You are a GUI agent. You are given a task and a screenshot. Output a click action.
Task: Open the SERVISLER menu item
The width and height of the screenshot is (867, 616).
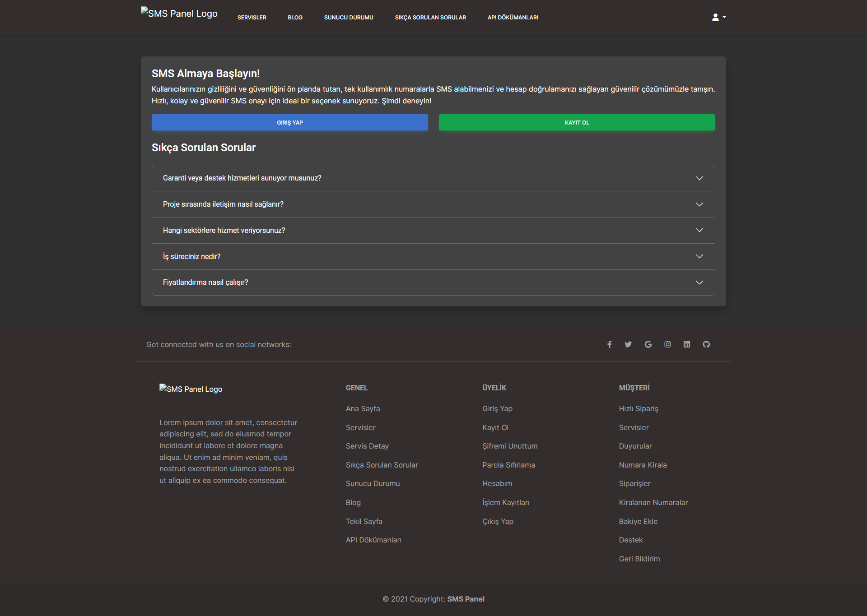[x=252, y=18]
